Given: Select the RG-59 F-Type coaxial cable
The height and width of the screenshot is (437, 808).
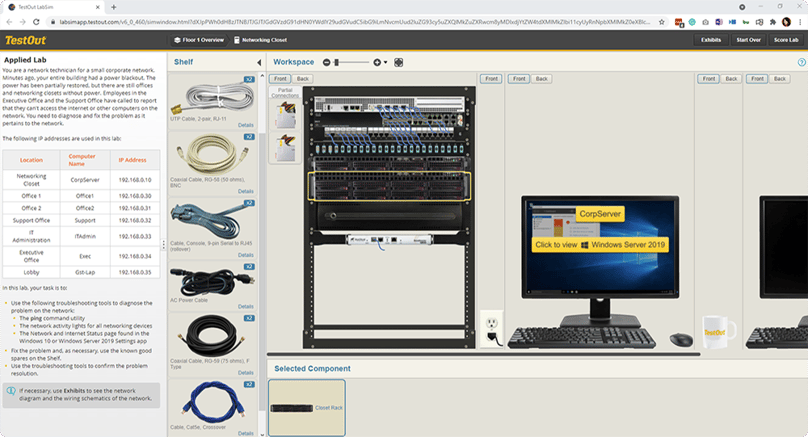Looking at the screenshot, I should pos(211,336).
